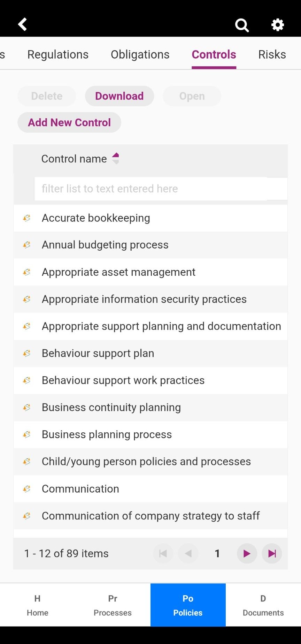The width and height of the screenshot is (301, 644).
Task: Open settings via the gear icon
Action: 278,25
